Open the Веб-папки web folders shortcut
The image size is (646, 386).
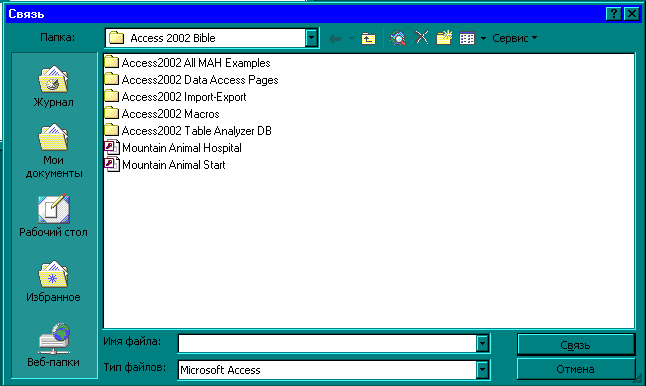pos(54,345)
